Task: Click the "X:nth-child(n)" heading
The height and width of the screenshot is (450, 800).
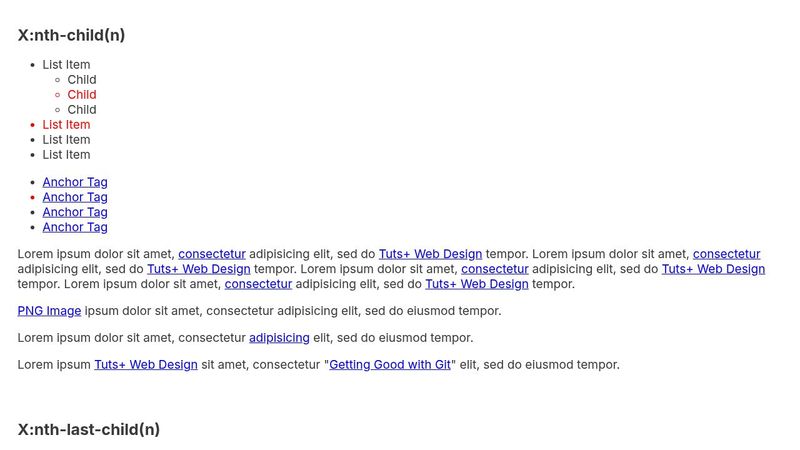Action: pos(71,35)
